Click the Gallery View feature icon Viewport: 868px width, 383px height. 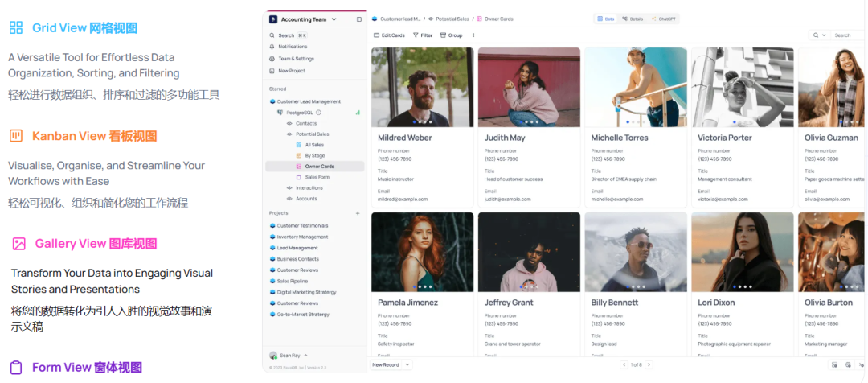(x=18, y=243)
